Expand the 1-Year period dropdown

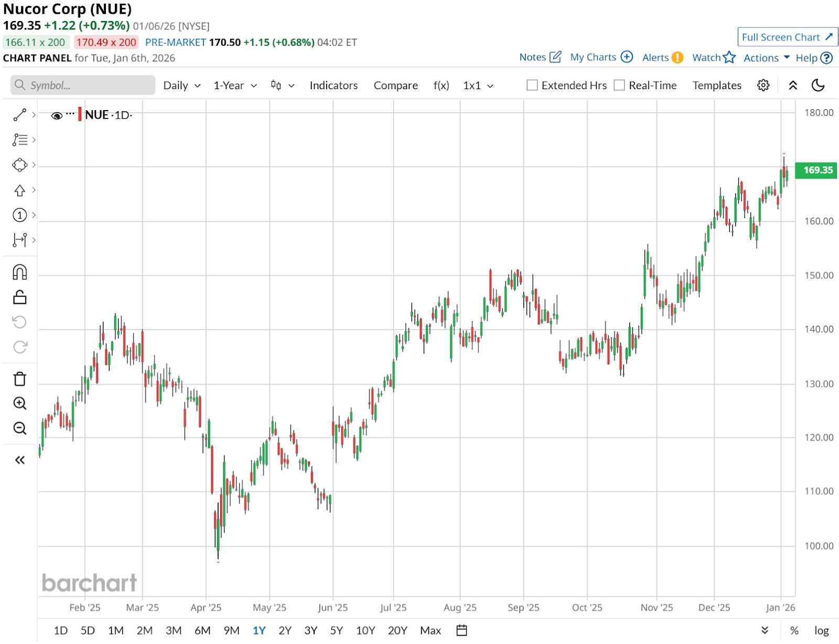pos(235,85)
